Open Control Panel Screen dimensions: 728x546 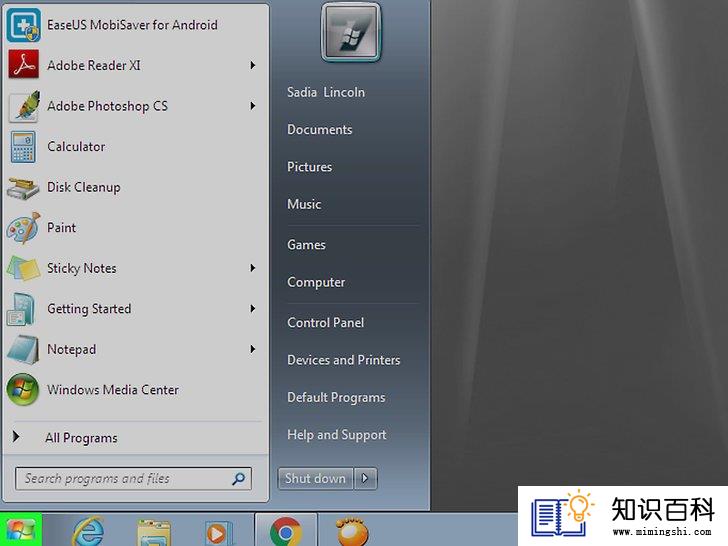tap(325, 323)
